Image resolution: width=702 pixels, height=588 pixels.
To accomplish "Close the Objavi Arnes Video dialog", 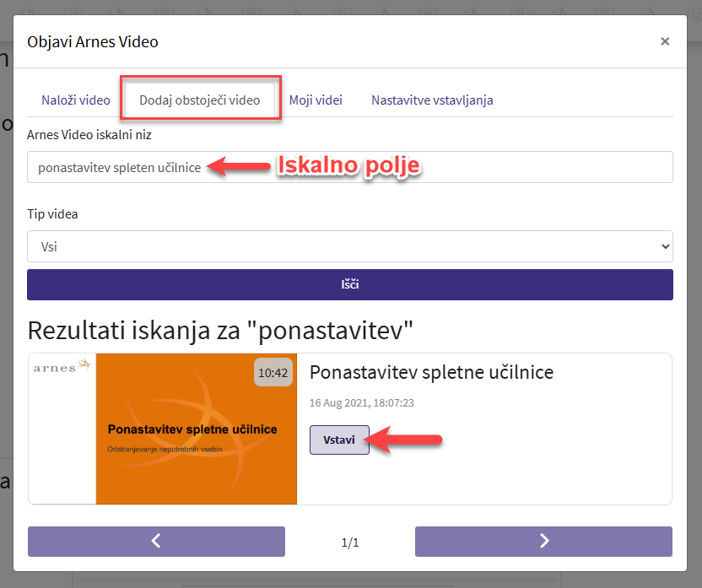I will 665,41.
